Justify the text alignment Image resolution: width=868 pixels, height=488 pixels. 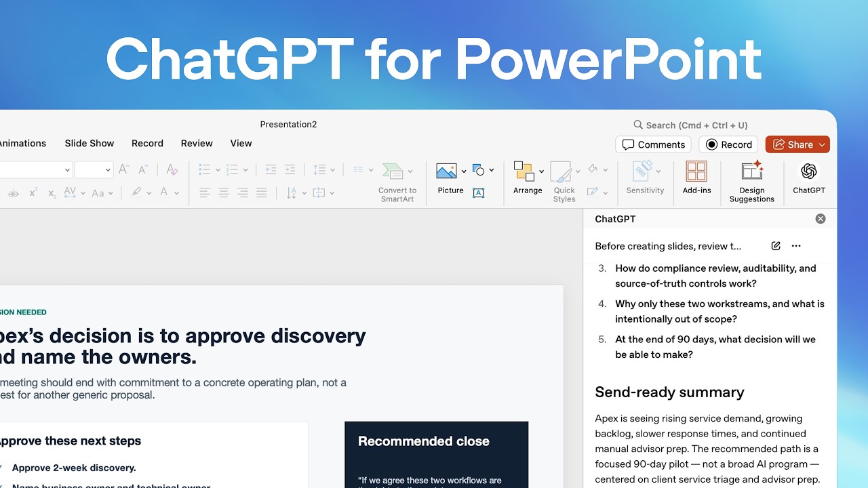click(261, 193)
